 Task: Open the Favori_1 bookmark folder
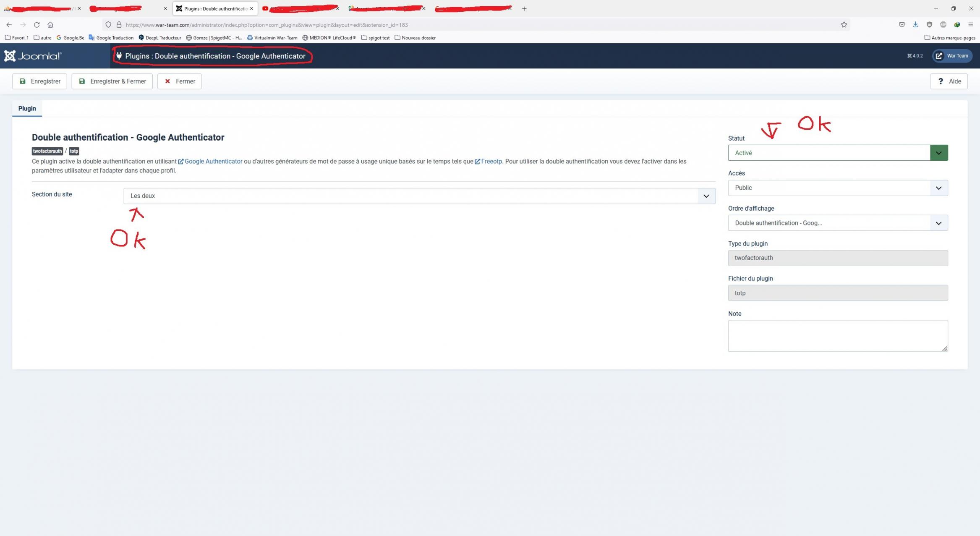click(x=17, y=38)
